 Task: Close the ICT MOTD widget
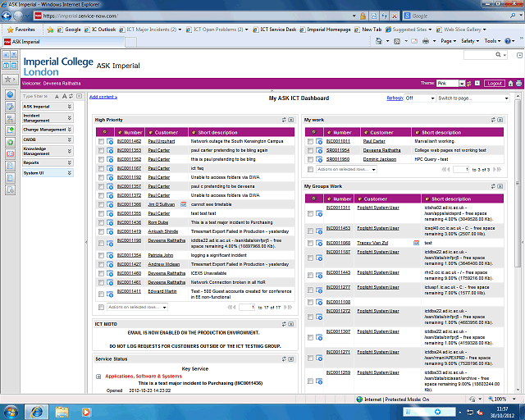click(x=291, y=324)
